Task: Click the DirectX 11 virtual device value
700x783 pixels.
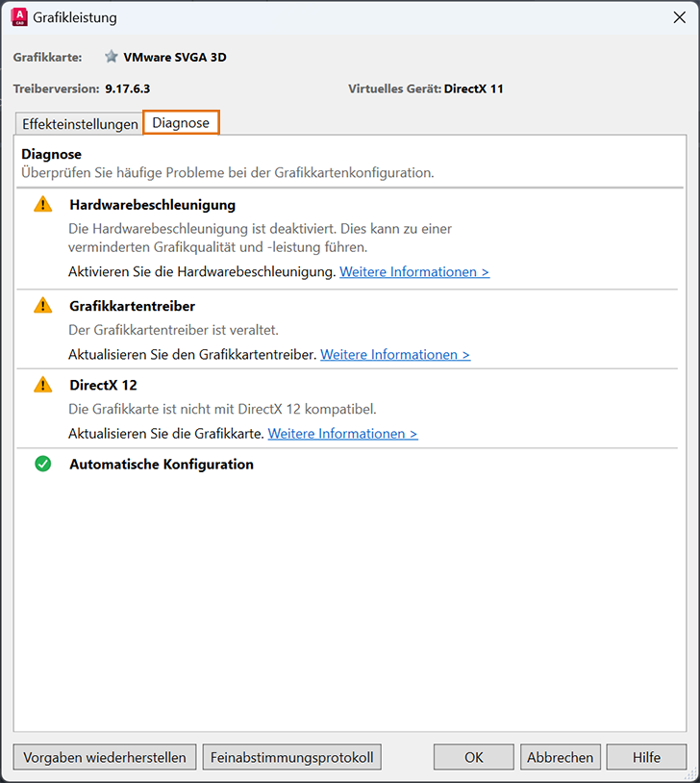Action: [474, 88]
